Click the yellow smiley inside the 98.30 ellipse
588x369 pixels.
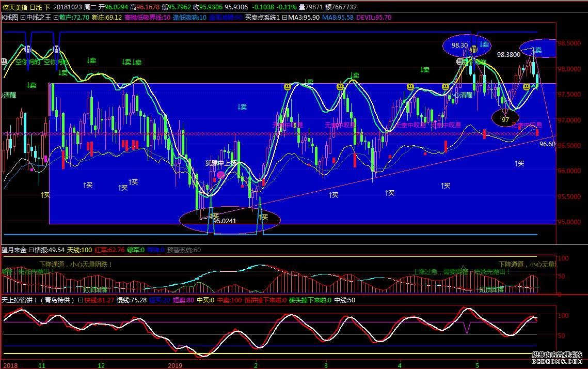coord(474,49)
